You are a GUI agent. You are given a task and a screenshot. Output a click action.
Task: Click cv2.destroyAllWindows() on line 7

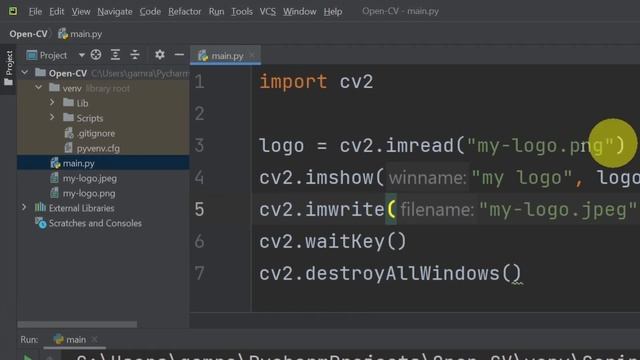coord(390,273)
